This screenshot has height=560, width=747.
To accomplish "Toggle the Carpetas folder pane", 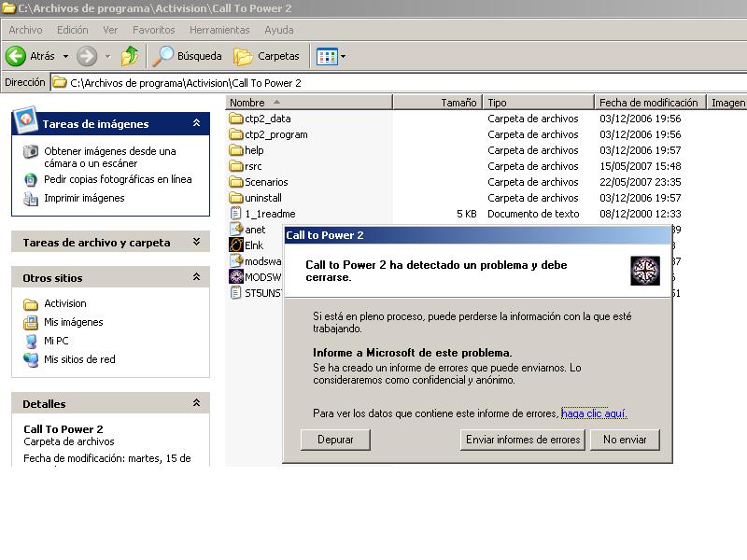I will (x=267, y=56).
